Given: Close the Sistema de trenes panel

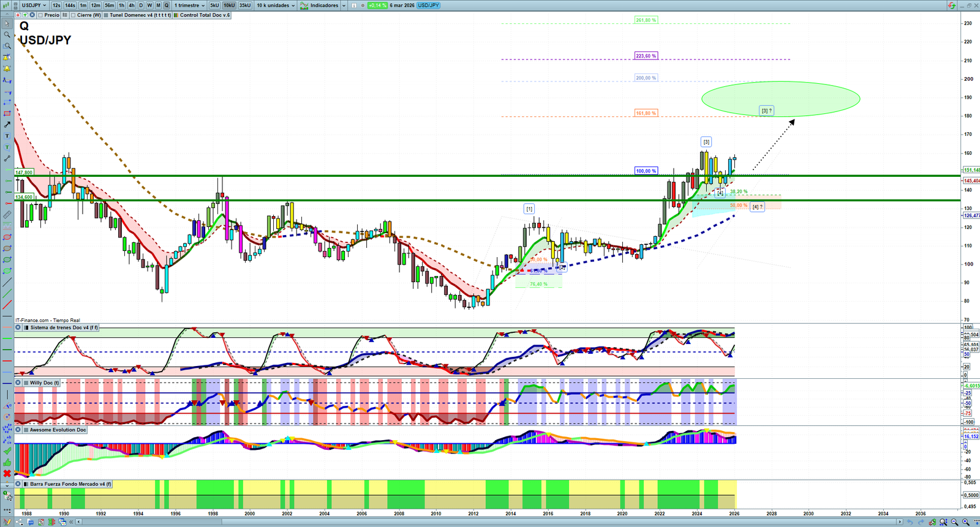Looking at the screenshot, I should click(x=18, y=327).
